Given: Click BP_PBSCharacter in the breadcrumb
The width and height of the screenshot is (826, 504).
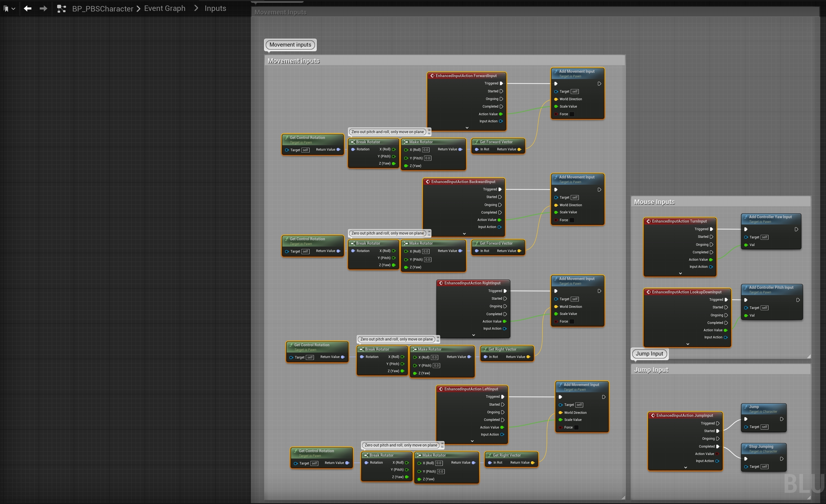Looking at the screenshot, I should tap(102, 9).
